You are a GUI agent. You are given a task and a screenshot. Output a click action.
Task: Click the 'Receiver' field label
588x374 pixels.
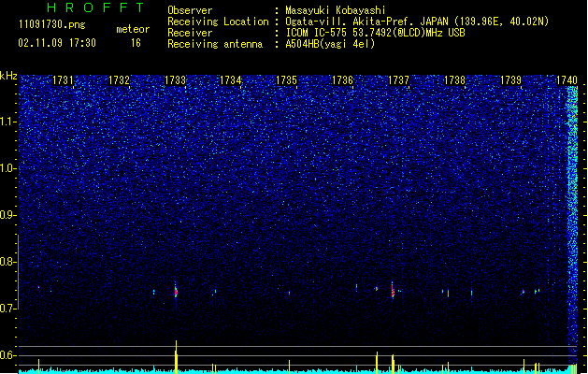coord(190,33)
